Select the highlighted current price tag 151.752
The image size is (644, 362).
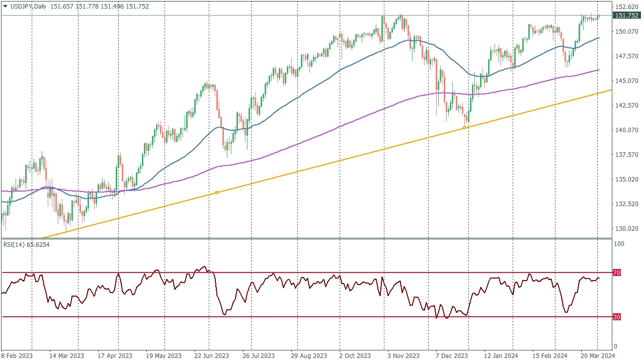(x=627, y=16)
